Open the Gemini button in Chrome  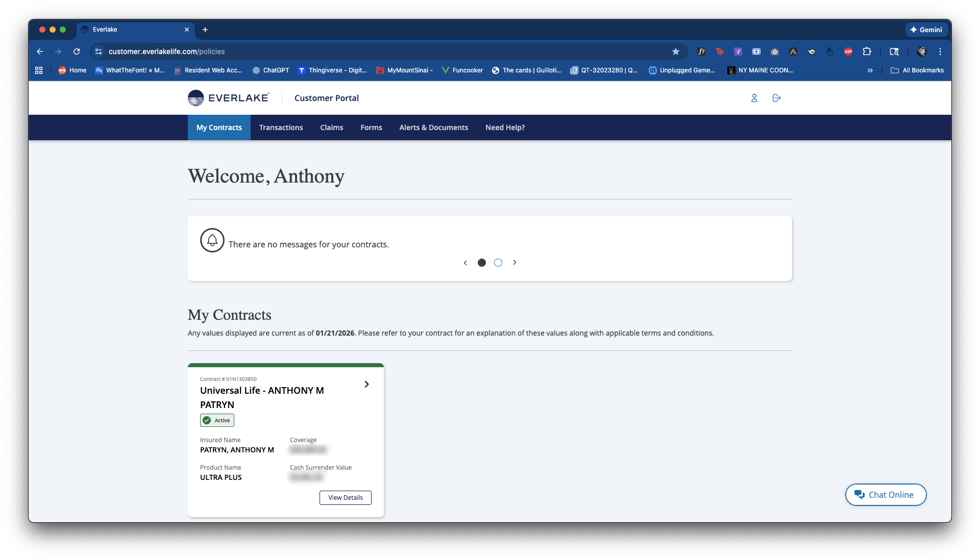click(926, 30)
